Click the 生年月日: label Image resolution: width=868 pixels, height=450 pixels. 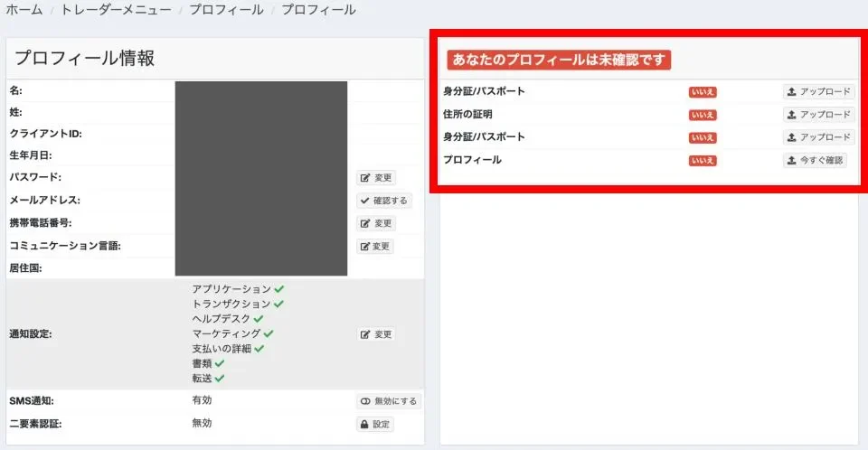(31, 155)
